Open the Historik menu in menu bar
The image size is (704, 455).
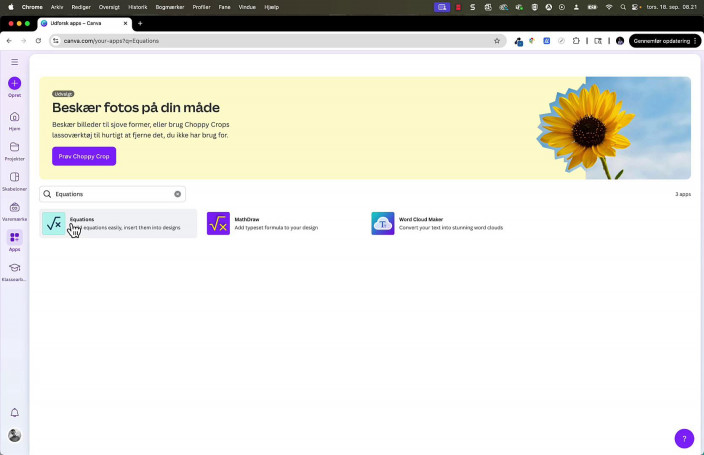137,7
